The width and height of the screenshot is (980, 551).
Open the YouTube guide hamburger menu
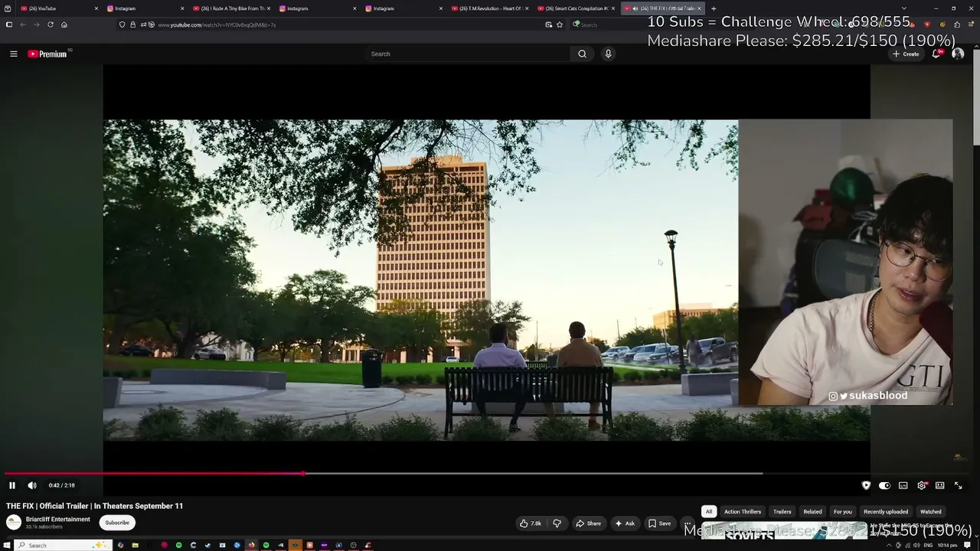pos(13,54)
